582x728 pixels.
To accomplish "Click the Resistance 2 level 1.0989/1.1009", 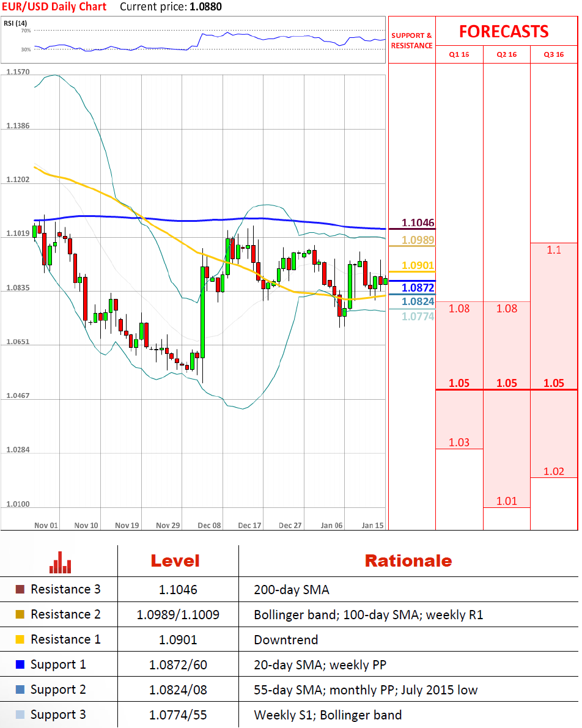I will click(x=178, y=615).
